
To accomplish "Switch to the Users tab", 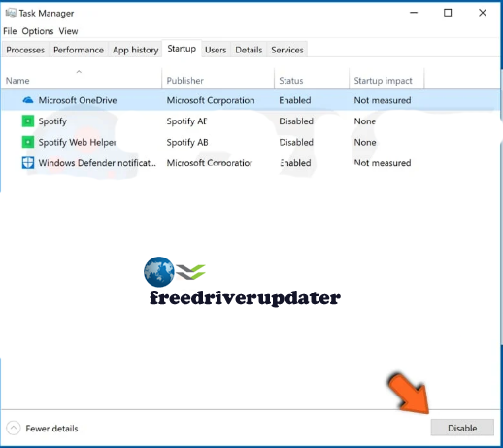I will coord(216,50).
